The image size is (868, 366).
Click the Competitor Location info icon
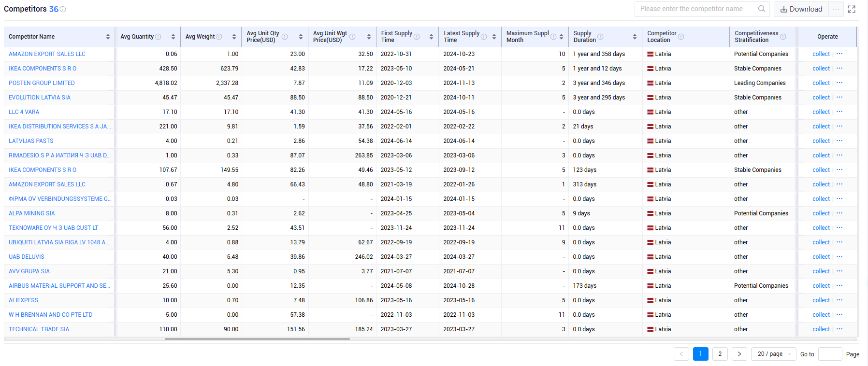[x=681, y=37]
